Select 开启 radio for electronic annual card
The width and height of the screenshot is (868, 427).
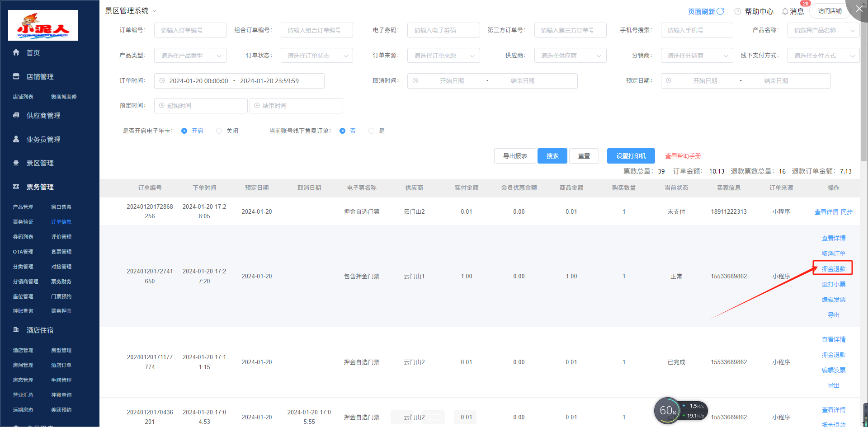click(x=184, y=131)
